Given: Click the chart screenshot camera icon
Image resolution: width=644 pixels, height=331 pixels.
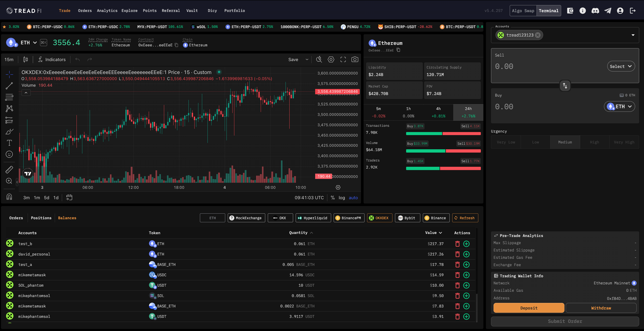Looking at the screenshot, I should tap(355, 60).
